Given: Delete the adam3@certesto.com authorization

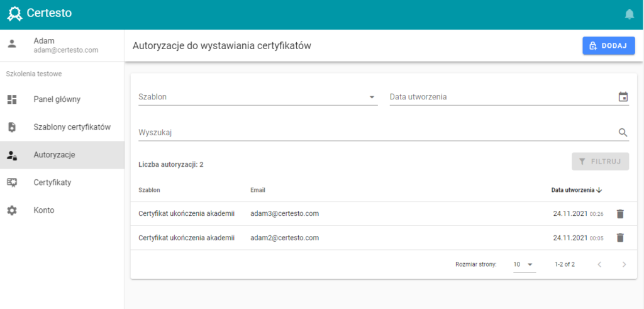Looking at the screenshot, I should (620, 214).
